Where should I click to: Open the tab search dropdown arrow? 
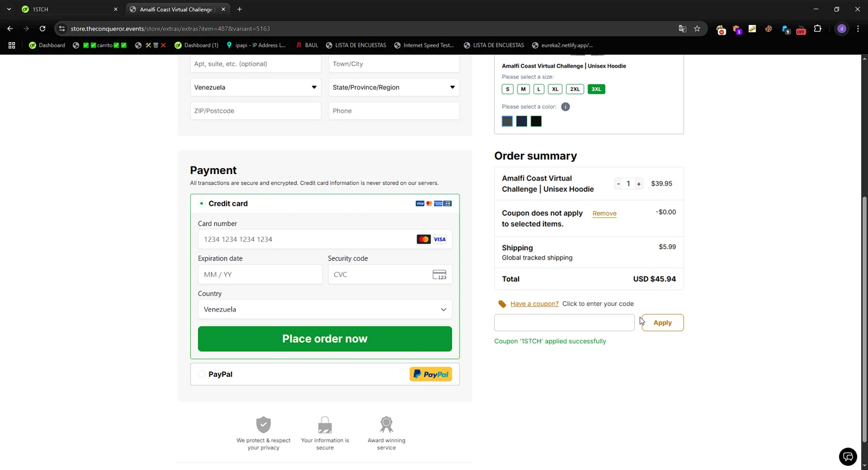click(x=9, y=9)
